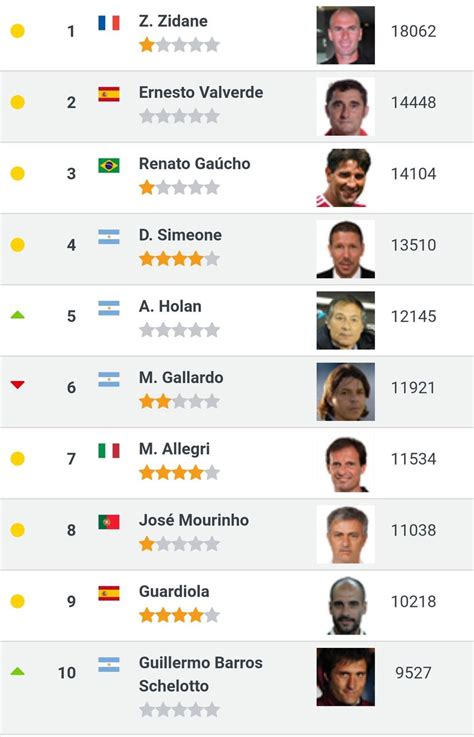Click the 18062 points value

[x=413, y=31]
